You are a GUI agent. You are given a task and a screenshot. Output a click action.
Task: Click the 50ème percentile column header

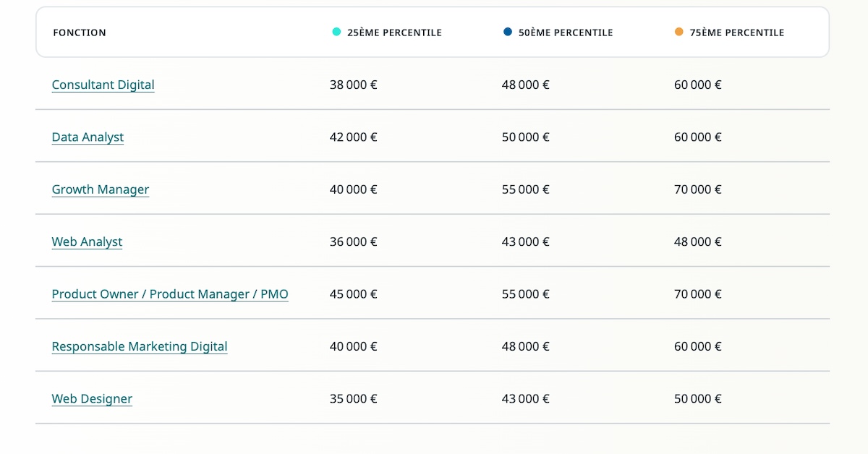point(566,33)
